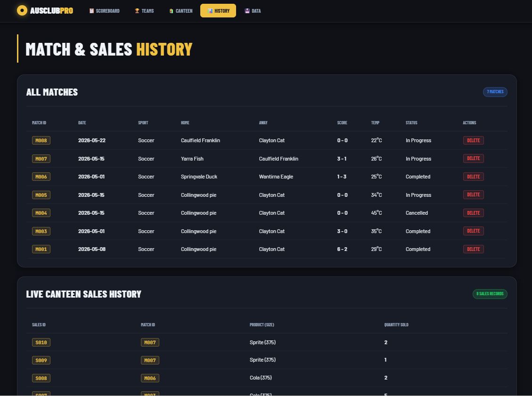The image size is (532, 396).
Task: Click the 7 MATCHES badge
Action: 495,92
